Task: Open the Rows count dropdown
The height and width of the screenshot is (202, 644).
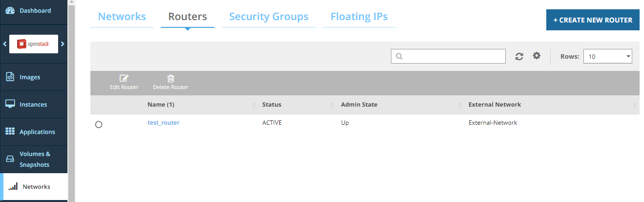Action: [x=608, y=56]
